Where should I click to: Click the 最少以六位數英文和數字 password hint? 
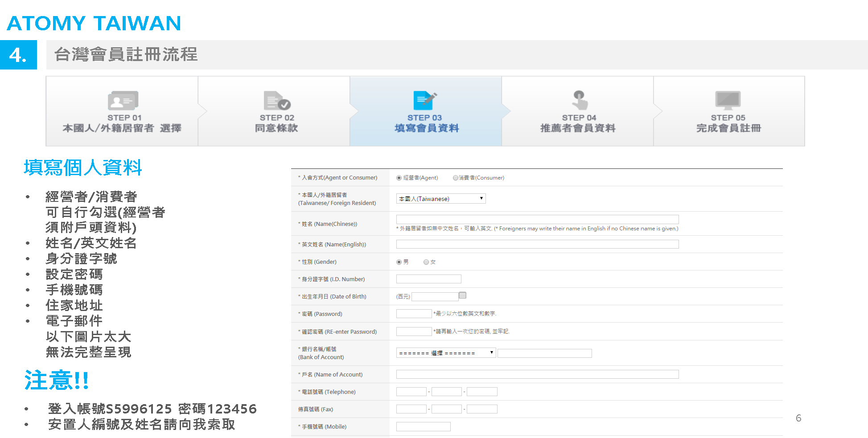tap(465, 314)
